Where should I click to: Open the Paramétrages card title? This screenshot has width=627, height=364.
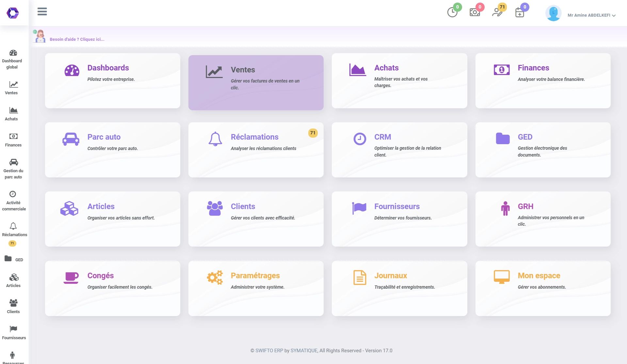coord(255,276)
